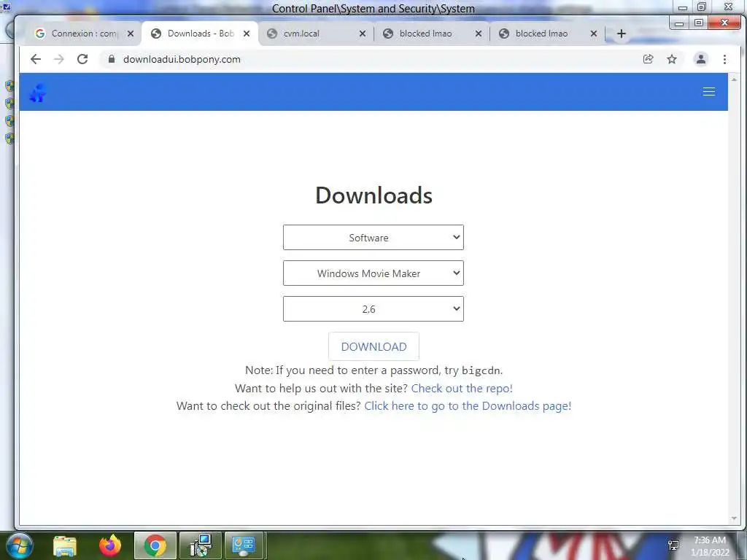Click the padlock site security icon

pyautogui.click(x=112, y=59)
